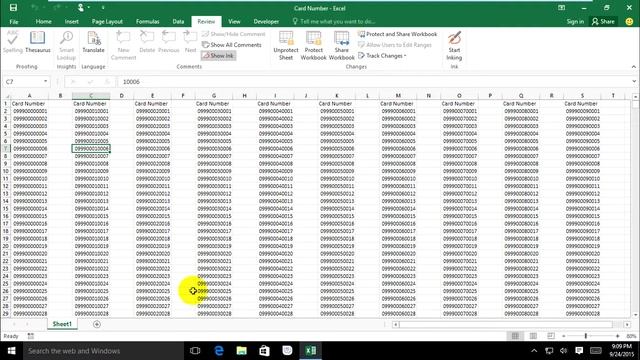Open Customize Quick Access Toolbar dropdown
The height and width of the screenshot is (360, 640).
tap(103, 8)
